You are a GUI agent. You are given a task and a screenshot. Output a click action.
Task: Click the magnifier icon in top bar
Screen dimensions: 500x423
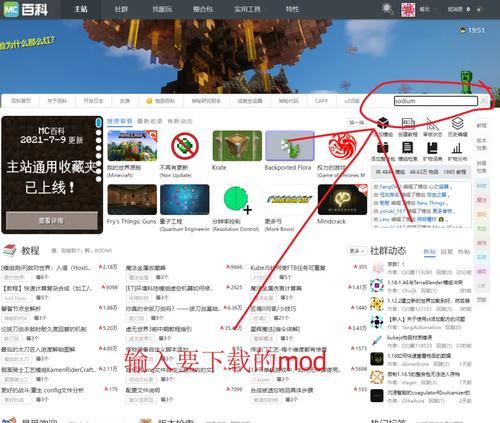point(388,9)
